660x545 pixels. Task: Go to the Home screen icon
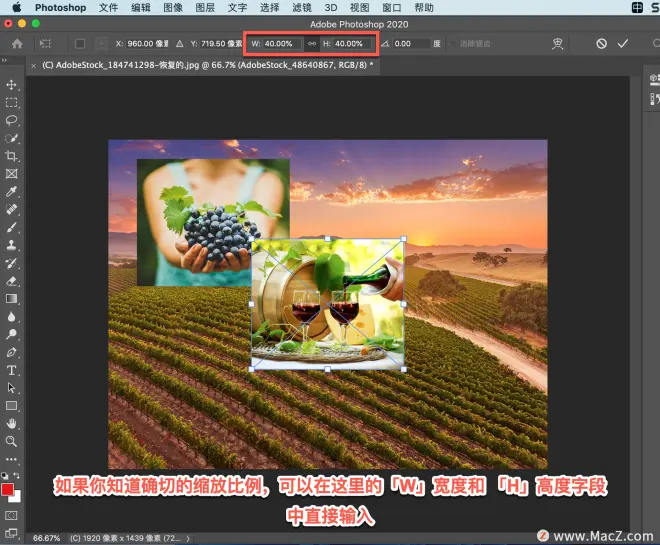click(x=17, y=44)
